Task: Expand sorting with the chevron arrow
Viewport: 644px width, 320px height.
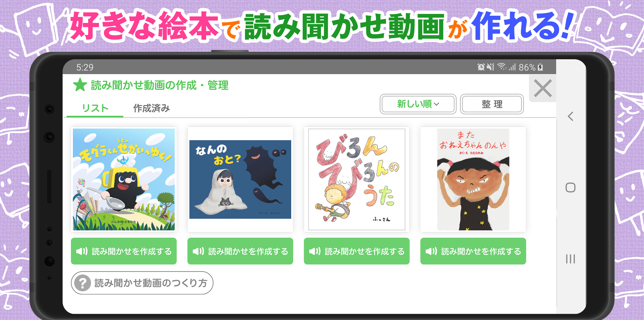Action: [436, 104]
